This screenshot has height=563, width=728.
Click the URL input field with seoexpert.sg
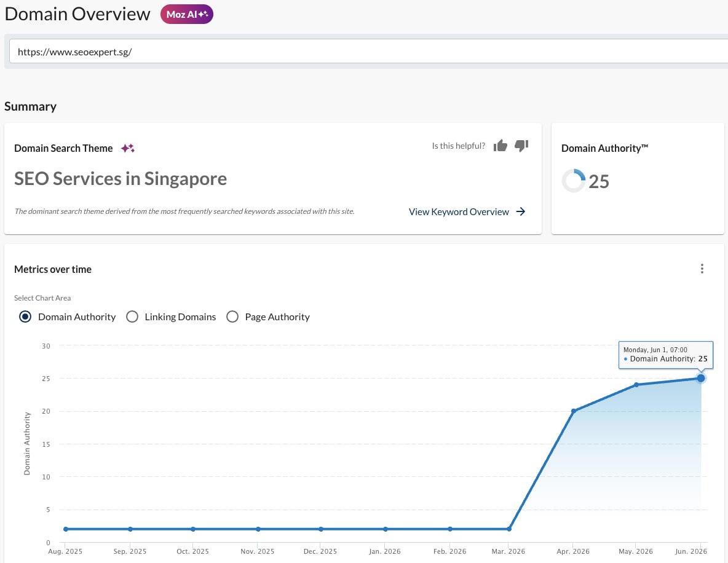pos(369,52)
